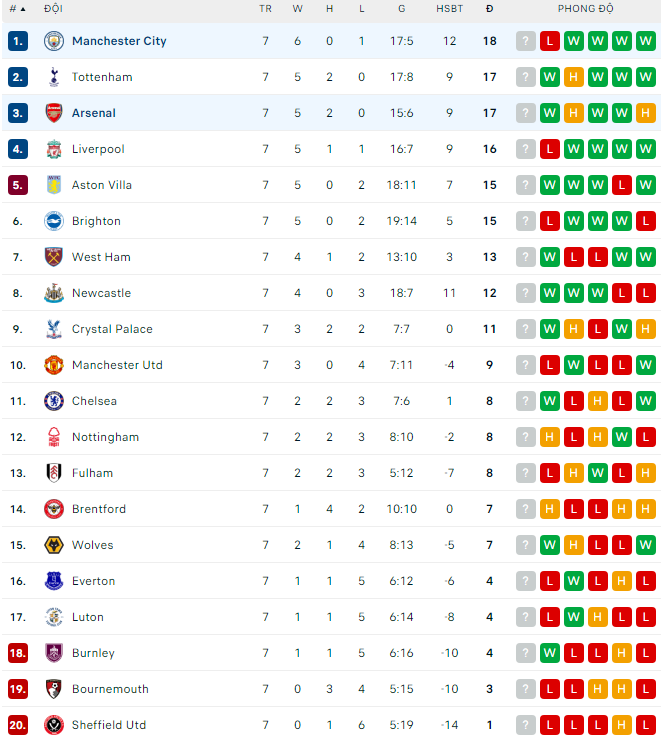Click Arsenal's last orange H form badge
661x742 pixels.
pos(645,113)
